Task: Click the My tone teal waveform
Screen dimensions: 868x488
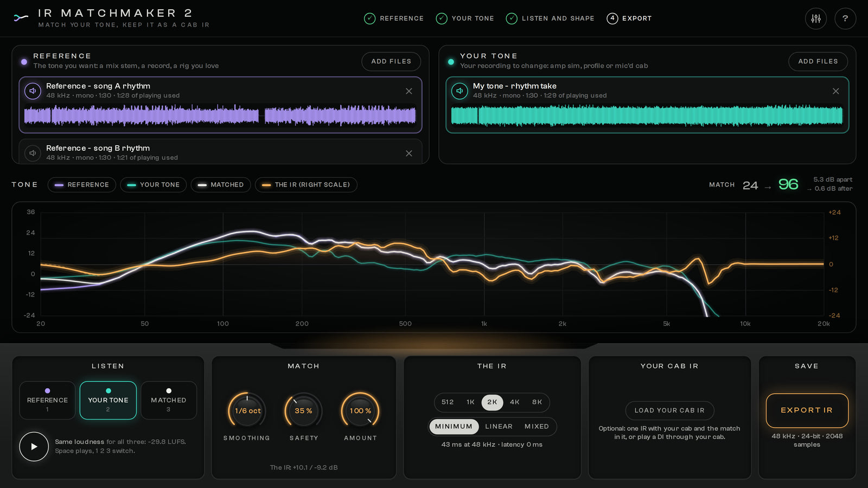Action: click(x=647, y=115)
